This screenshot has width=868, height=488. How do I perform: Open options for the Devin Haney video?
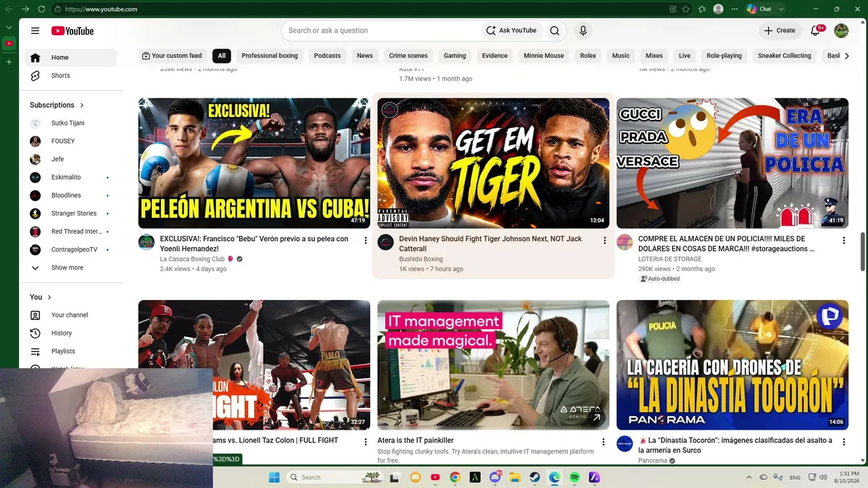[x=605, y=241]
